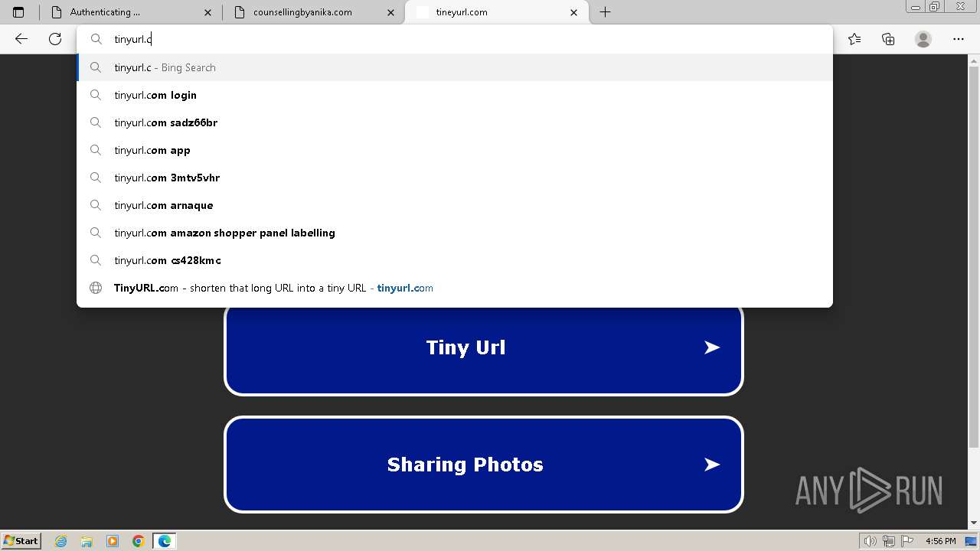The width and height of the screenshot is (980, 551).
Task: Click search icon next to 'tinyurl.com login'
Action: 96,95
